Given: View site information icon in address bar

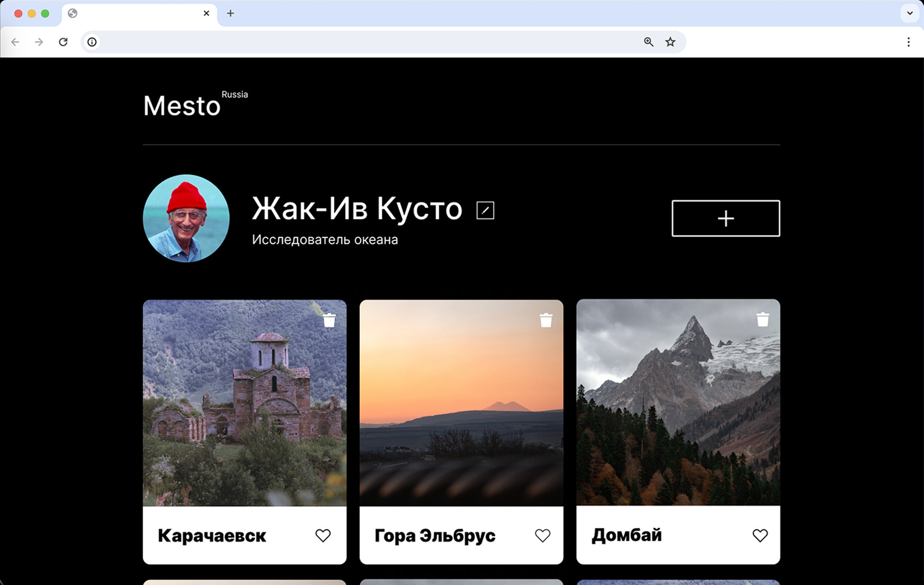Looking at the screenshot, I should [92, 42].
